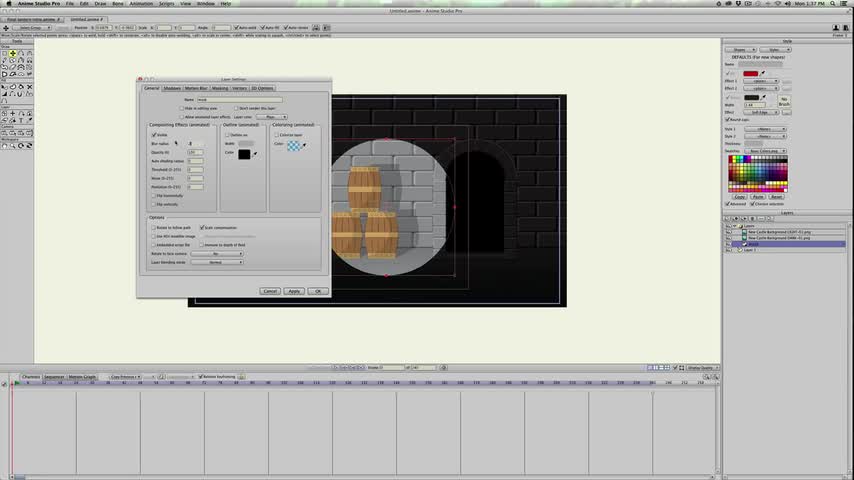Image resolution: width=854 pixels, height=480 pixels.
Task: Click the eyedropper beside the colorize swatch
Action: click(x=304, y=145)
